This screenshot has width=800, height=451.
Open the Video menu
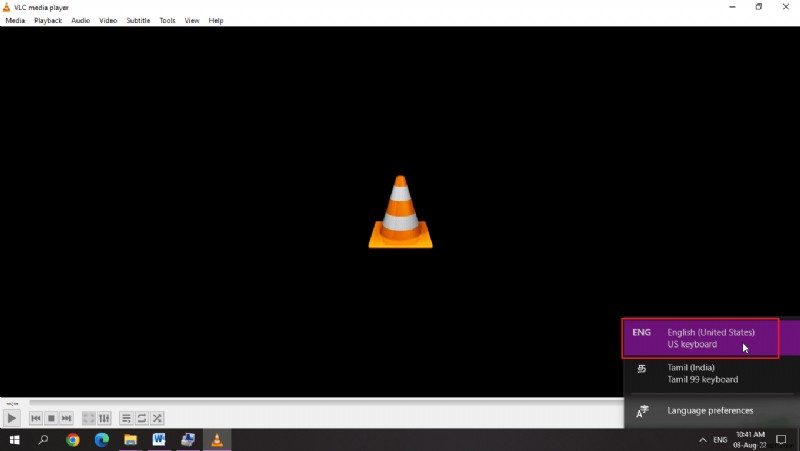(108, 20)
